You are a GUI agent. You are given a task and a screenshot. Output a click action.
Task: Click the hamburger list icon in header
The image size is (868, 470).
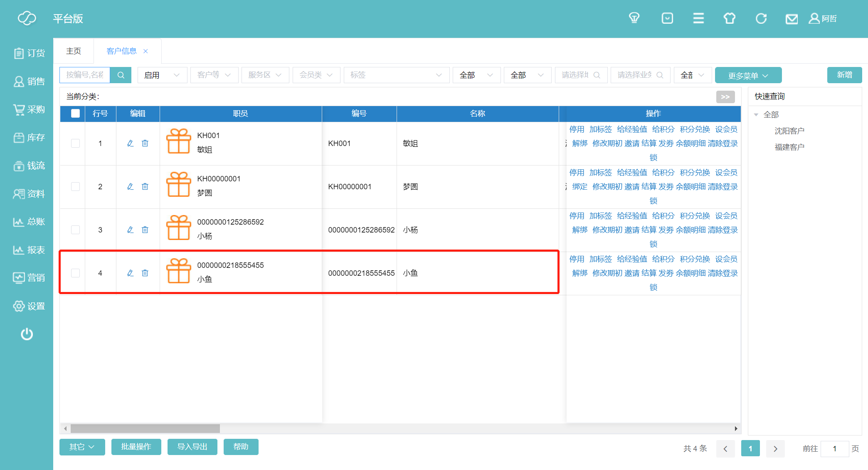(x=698, y=18)
